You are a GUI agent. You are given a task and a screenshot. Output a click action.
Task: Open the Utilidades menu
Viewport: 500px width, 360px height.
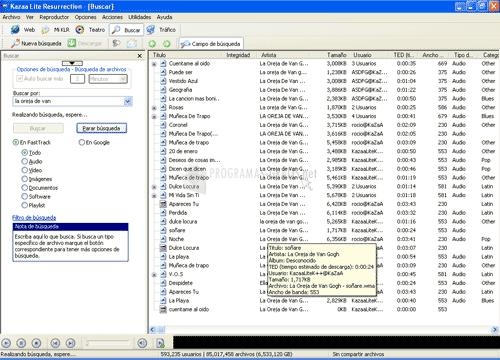click(140, 17)
